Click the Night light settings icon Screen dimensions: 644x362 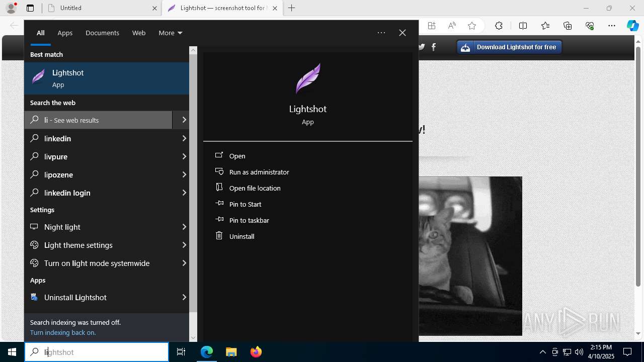pos(34,227)
